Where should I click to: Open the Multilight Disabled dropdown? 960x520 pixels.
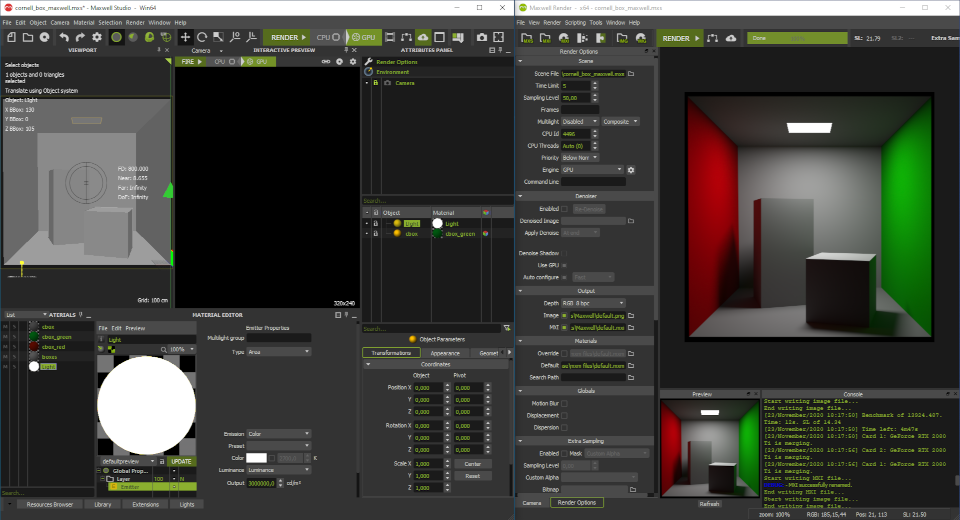(580, 121)
